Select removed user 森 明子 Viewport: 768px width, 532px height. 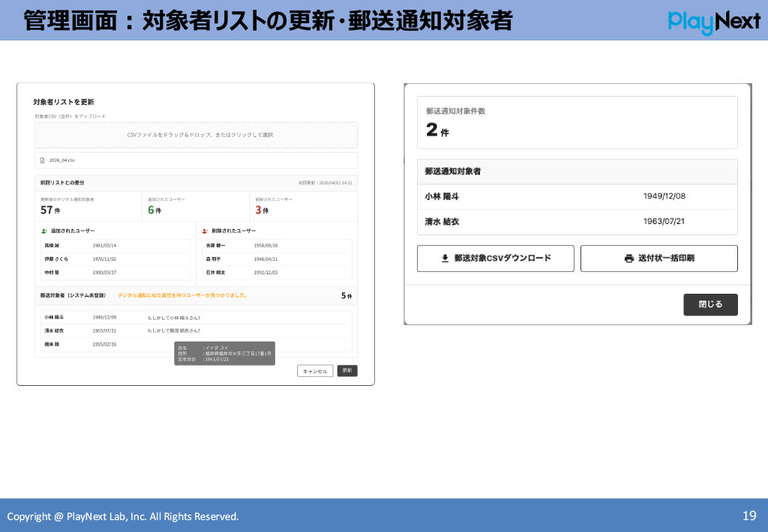pyautogui.click(x=214, y=259)
